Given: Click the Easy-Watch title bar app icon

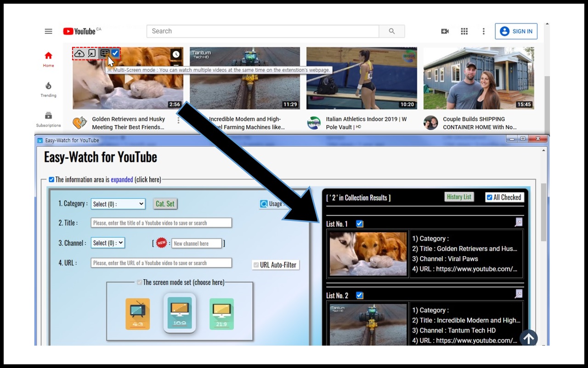Looking at the screenshot, I should click(x=40, y=140).
